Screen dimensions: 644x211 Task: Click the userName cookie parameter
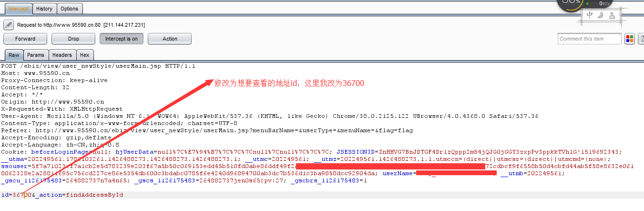tap(398, 173)
